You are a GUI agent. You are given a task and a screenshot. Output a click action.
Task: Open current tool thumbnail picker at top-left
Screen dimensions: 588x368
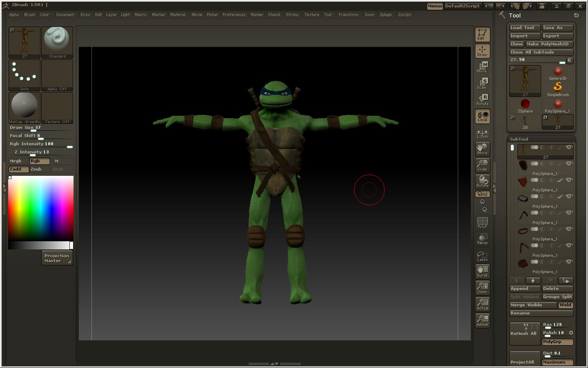(24, 43)
